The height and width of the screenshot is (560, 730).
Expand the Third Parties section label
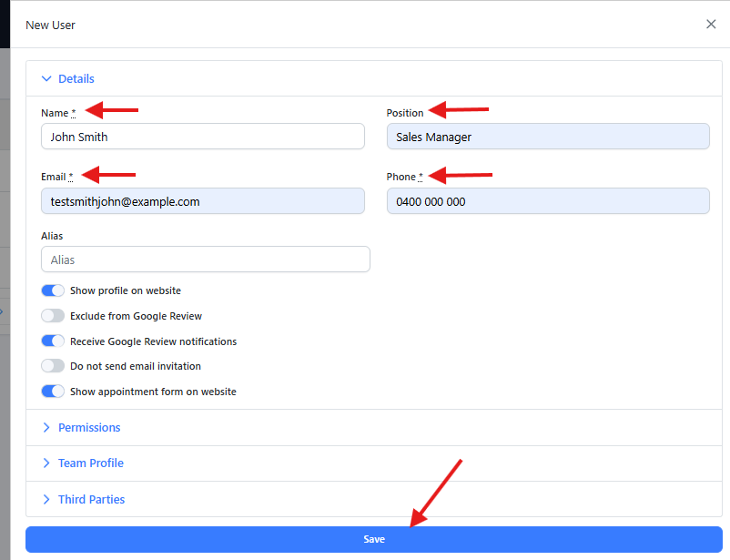click(92, 500)
